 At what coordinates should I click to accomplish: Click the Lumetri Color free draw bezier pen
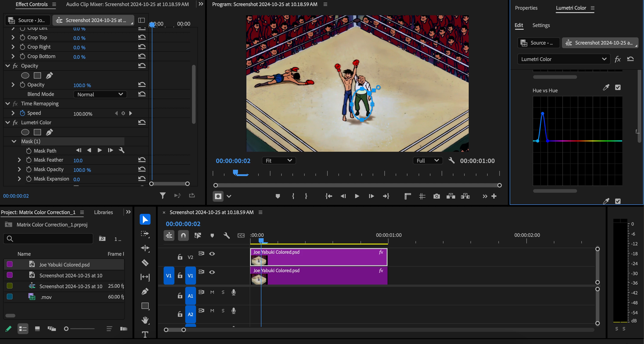[x=50, y=132]
